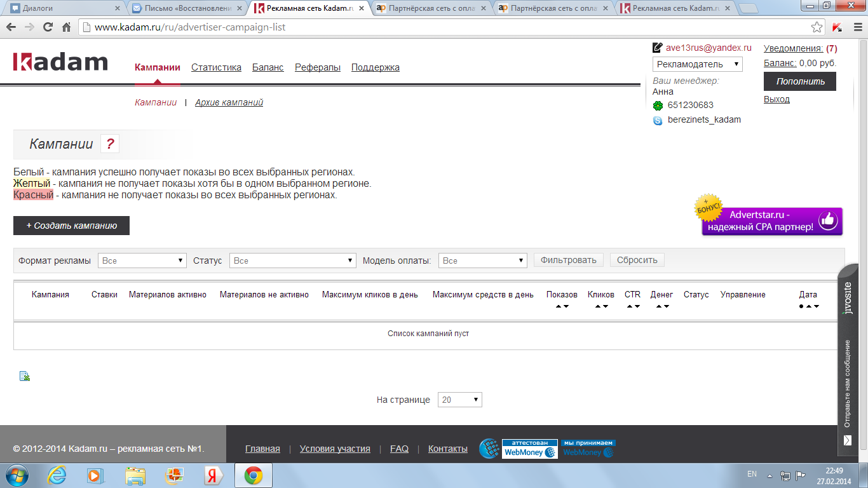868x488 pixels.
Task: Open the Windows Start button
Action: [x=18, y=475]
